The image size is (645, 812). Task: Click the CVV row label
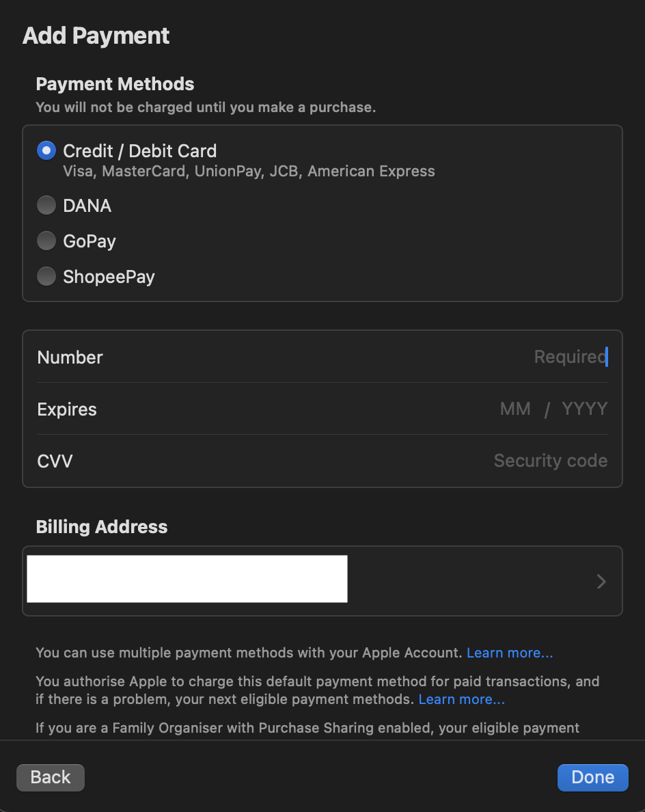55,461
